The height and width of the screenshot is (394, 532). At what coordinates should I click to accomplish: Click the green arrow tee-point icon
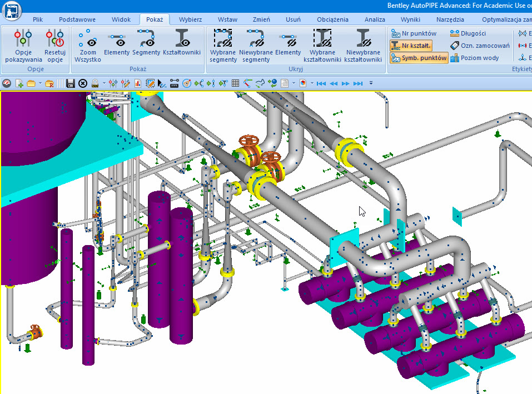223,83
